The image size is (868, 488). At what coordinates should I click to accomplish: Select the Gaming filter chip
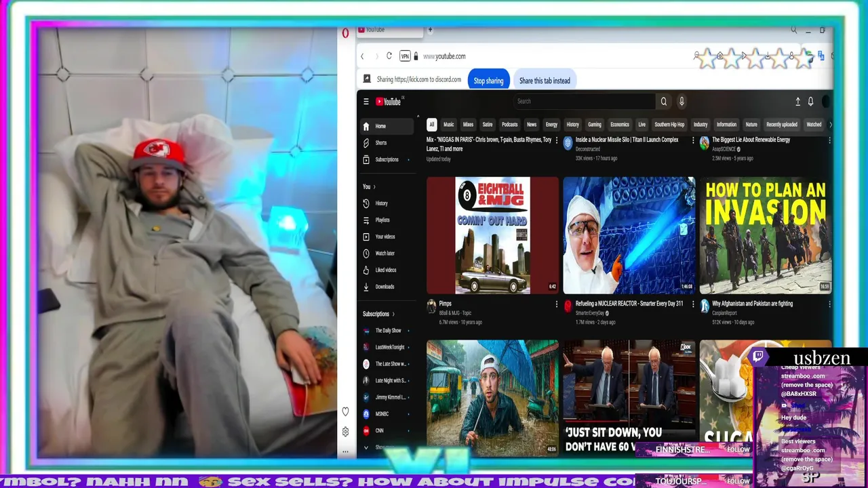[x=595, y=125]
